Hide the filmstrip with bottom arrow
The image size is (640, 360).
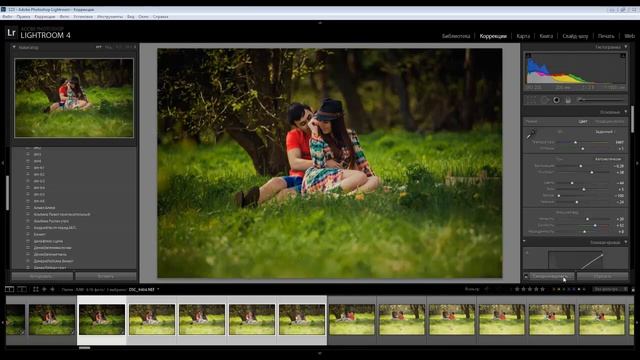point(320,353)
